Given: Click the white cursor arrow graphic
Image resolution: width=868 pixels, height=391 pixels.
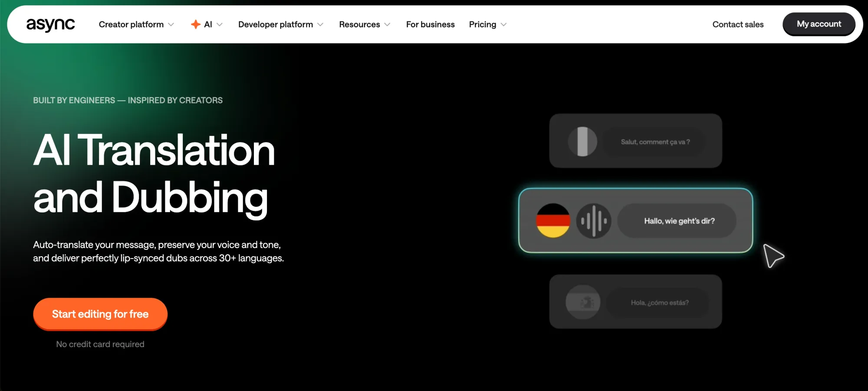Looking at the screenshot, I should click(x=773, y=256).
